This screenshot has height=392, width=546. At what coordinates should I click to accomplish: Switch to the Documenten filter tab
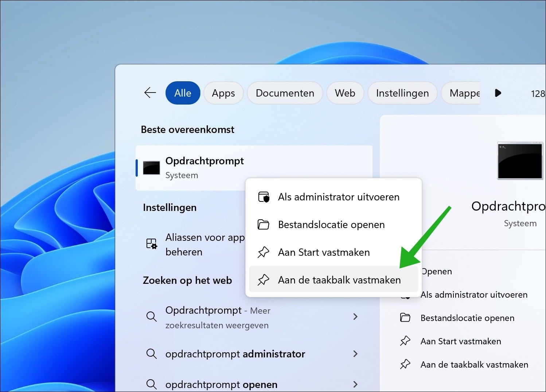click(x=285, y=93)
